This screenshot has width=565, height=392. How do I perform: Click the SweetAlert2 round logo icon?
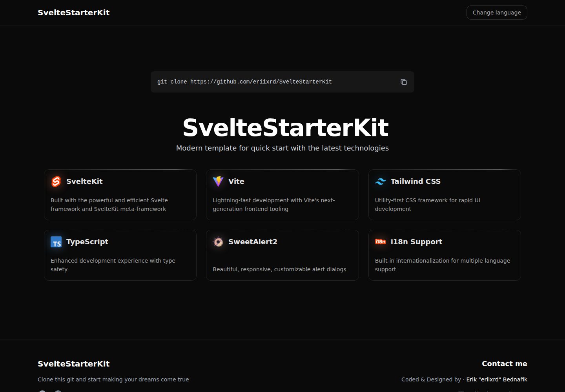tap(218, 242)
